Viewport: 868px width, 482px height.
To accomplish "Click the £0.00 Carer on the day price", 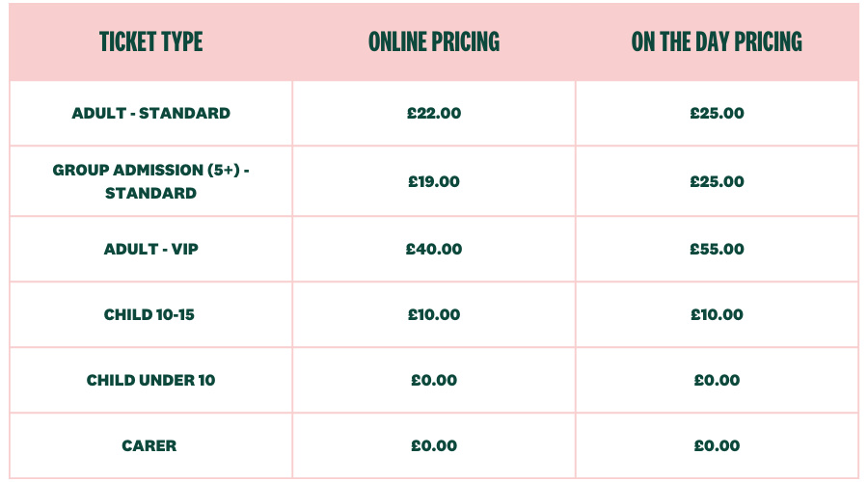I will (717, 445).
